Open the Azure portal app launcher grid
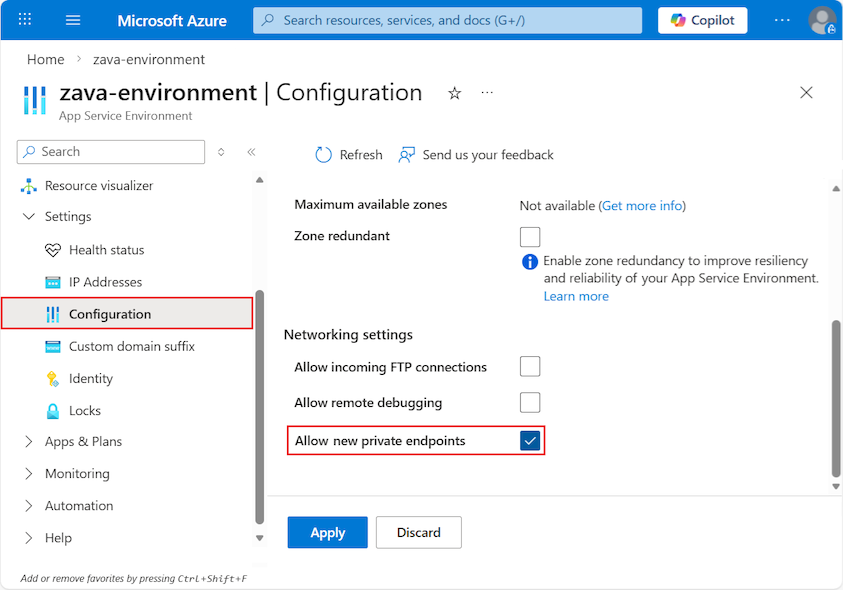 [24, 20]
